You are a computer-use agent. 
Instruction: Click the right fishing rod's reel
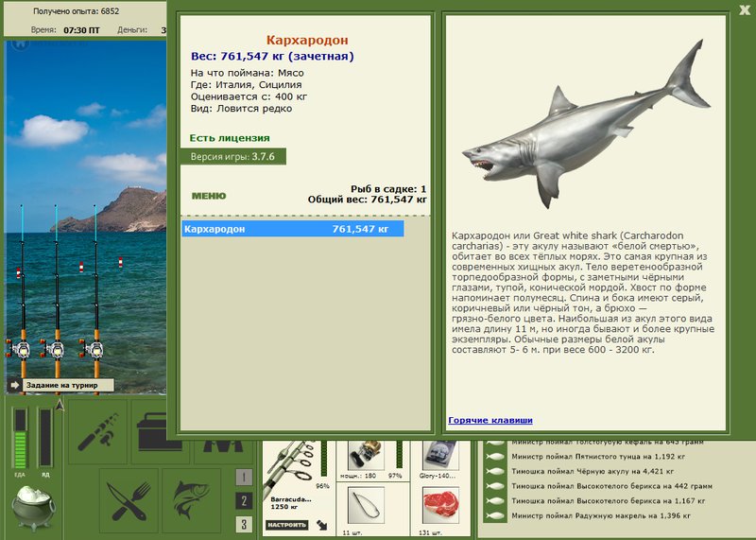(x=92, y=349)
